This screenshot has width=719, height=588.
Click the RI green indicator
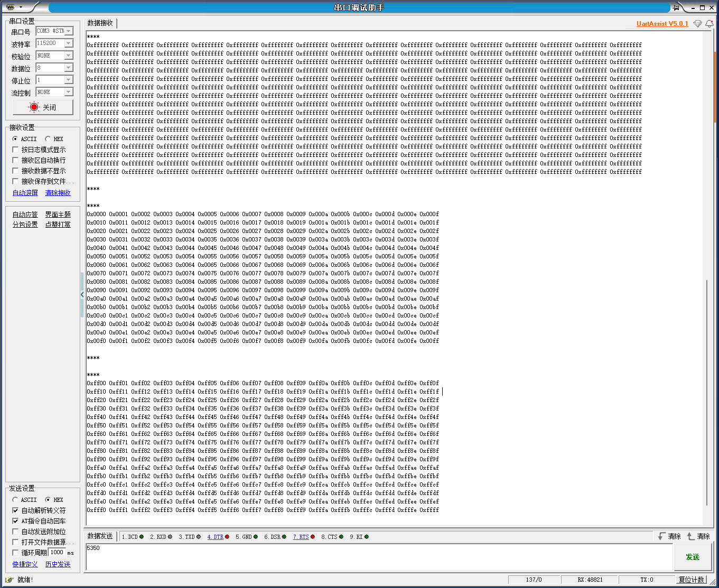pos(367,537)
